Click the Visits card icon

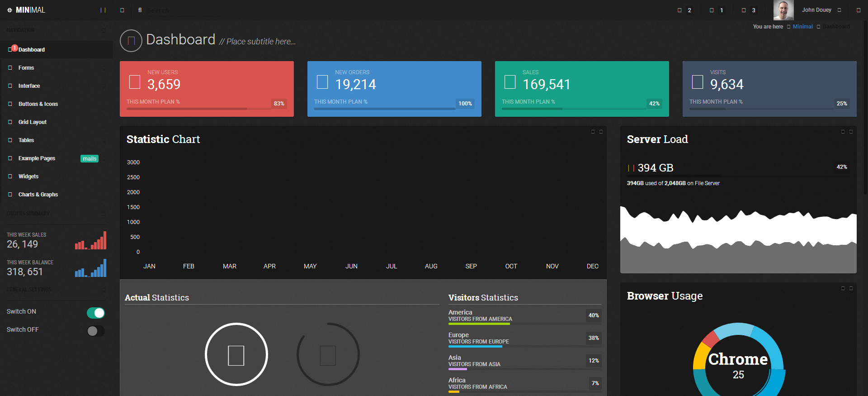point(698,82)
